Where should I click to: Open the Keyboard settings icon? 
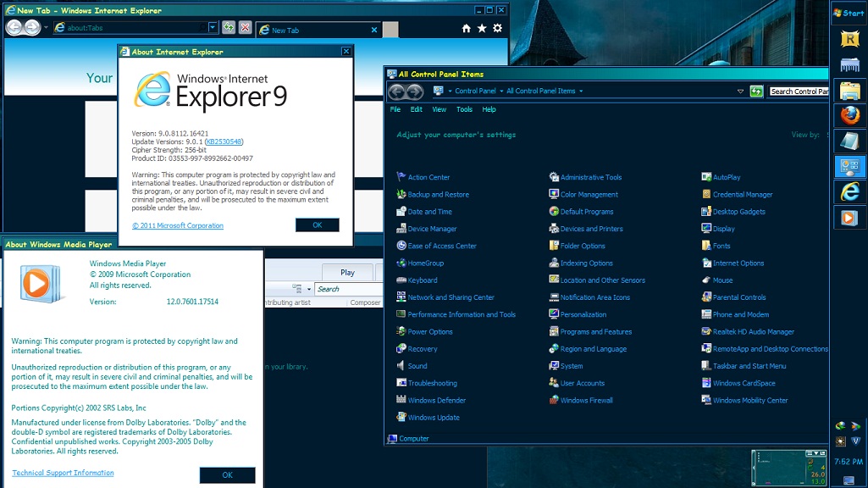[x=401, y=280]
